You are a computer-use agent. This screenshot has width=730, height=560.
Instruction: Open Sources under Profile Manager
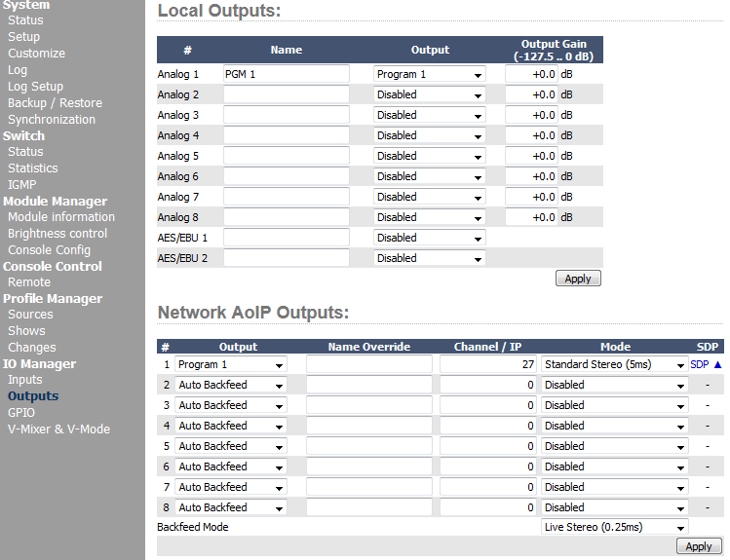click(30, 314)
